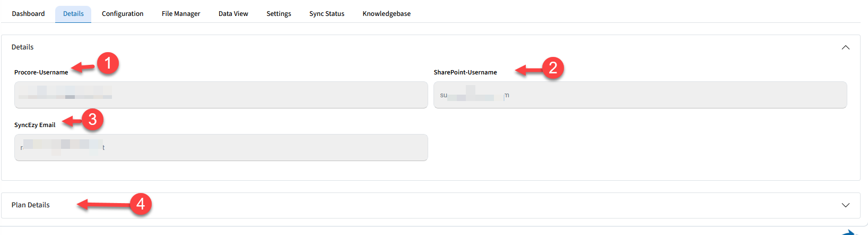This screenshot has width=868, height=235.
Task: Go to the File Manager tab
Action: coord(181,14)
